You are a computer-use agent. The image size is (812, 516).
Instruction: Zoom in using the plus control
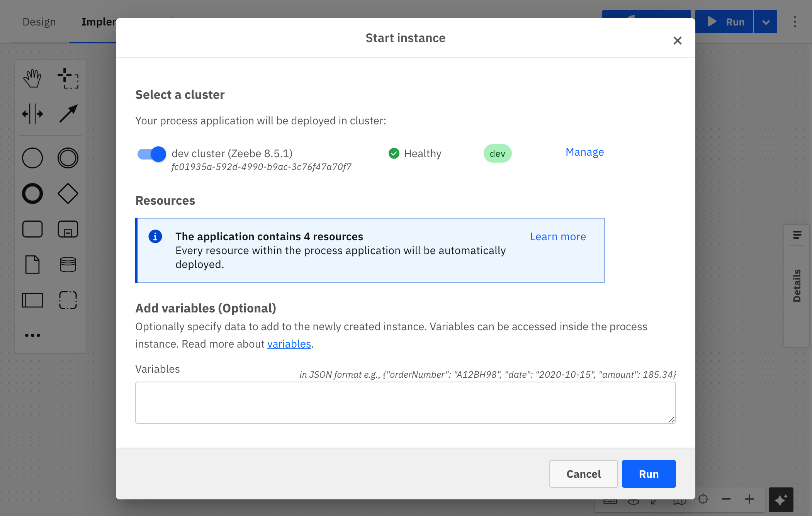coord(749,499)
